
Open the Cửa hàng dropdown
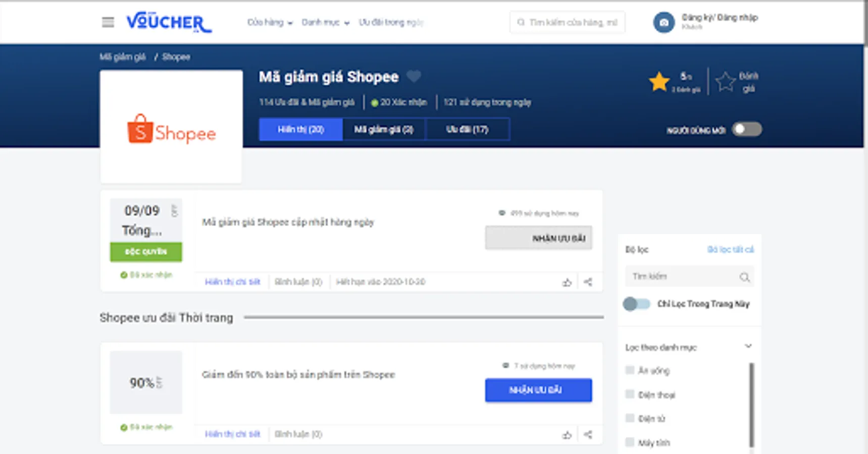coord(270,22)
